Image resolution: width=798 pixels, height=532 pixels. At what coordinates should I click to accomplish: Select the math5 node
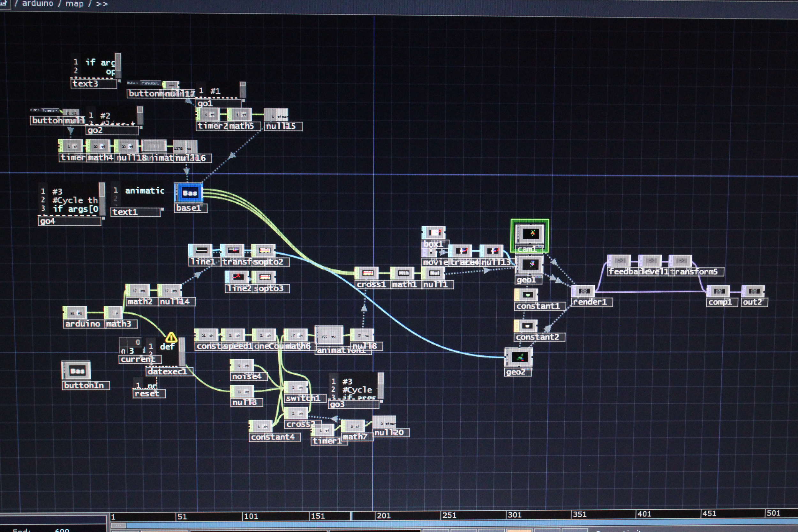pyautogui.click(x=239, y=115)
